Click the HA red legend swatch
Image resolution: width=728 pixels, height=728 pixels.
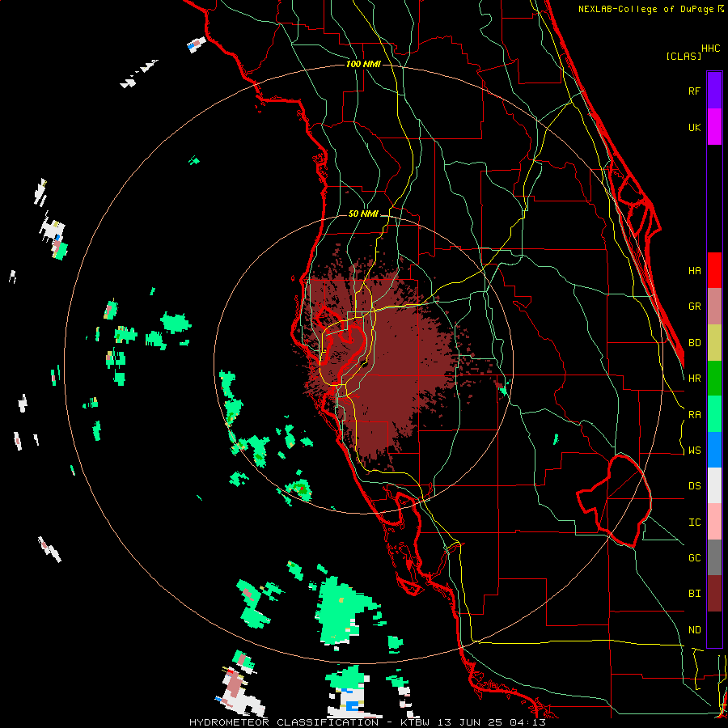click(714, 270)
